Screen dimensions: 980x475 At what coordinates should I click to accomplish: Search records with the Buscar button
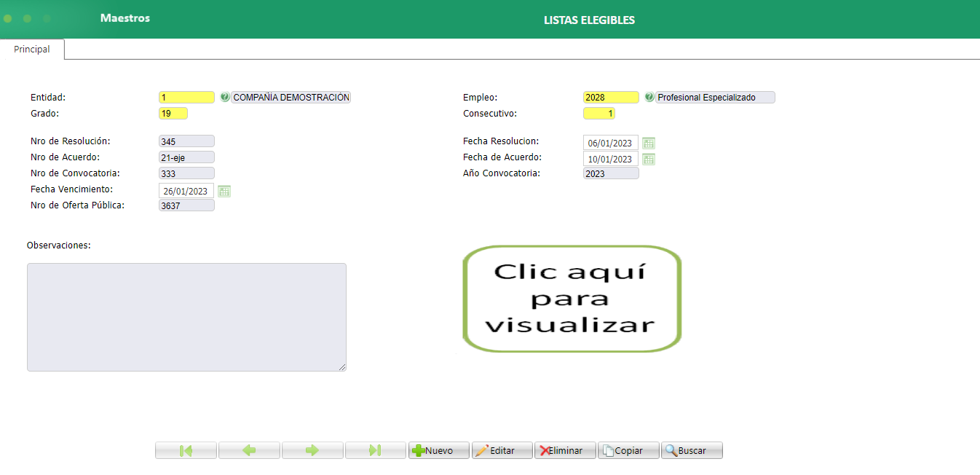coord(690,450)
